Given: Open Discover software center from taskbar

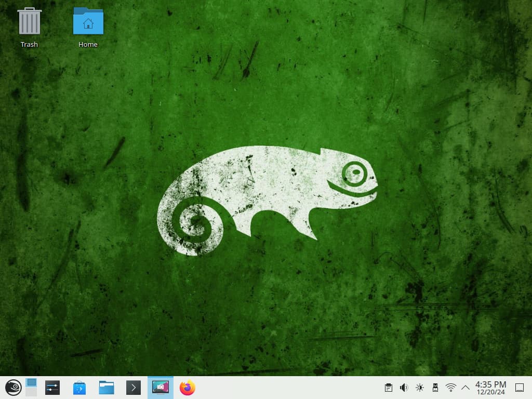Looking at the screenshot, I should [79, 388].
